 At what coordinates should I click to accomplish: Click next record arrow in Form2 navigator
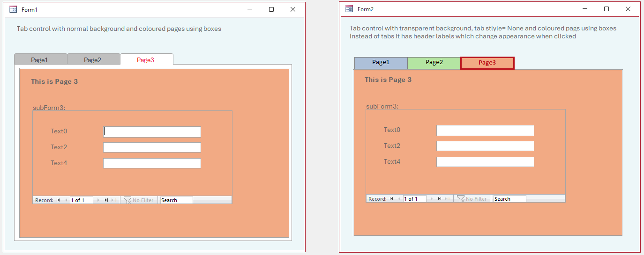click(x=432, y=199)
